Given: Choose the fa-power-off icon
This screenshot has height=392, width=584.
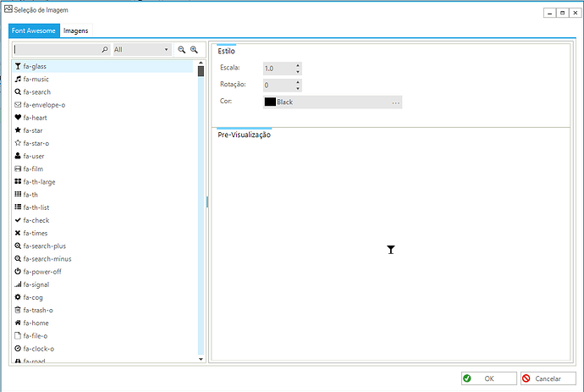Looking at the screenshot, I should (x=42, y=272).
